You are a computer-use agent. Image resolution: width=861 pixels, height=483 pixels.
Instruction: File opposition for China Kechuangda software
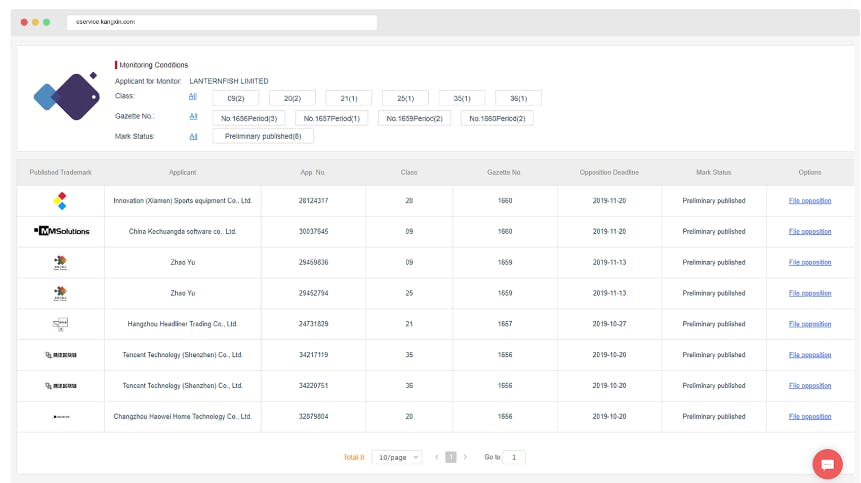810,232
